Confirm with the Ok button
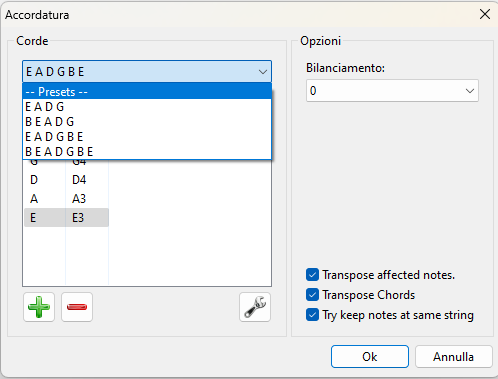The image size is (498, 379). pos(370,357)
